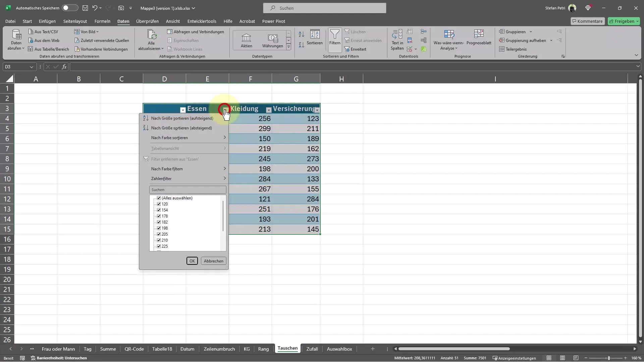Viewport: 644px width, 362px height.
Task: Switch to page layout view in status bar
Action: pyautogui.click(x=562, y=358)
